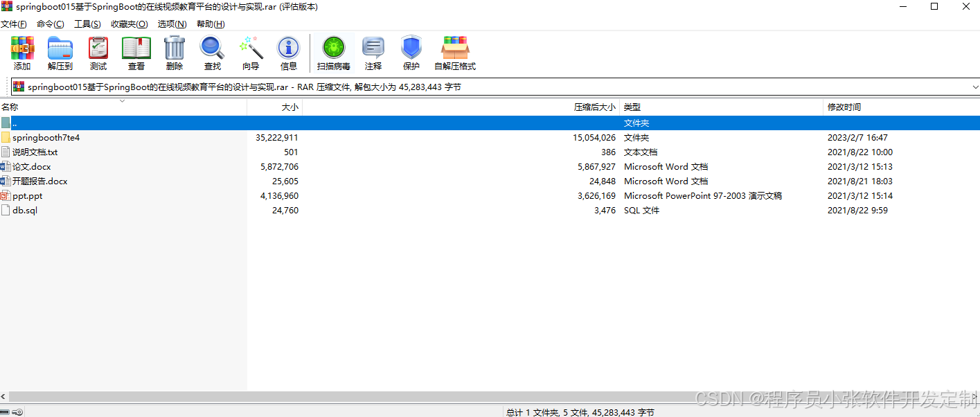Click the date 2021/3/12 15:14
The width and height of the screenshot is (980, 417).
tap(860, 195)
